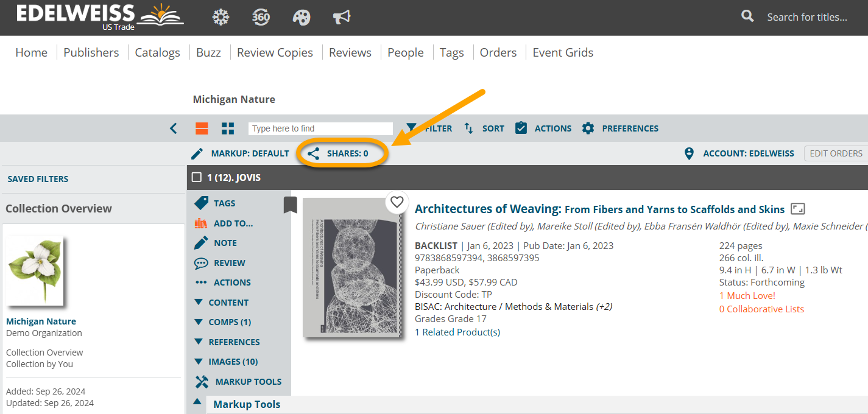868x414 pixels.
Task: Open the snowflake icon in the header
Action: coord(221,17)
